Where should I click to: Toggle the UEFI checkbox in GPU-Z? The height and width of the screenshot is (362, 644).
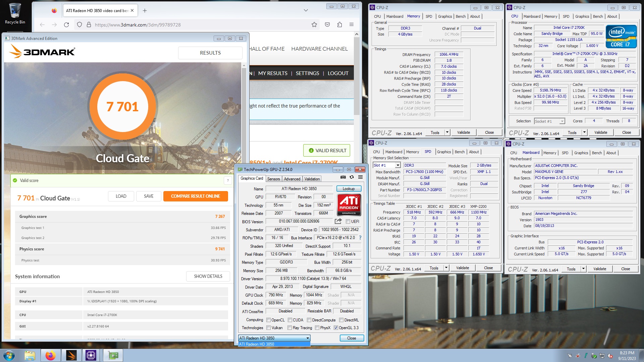pyautogui.click(x=348, y=222)
